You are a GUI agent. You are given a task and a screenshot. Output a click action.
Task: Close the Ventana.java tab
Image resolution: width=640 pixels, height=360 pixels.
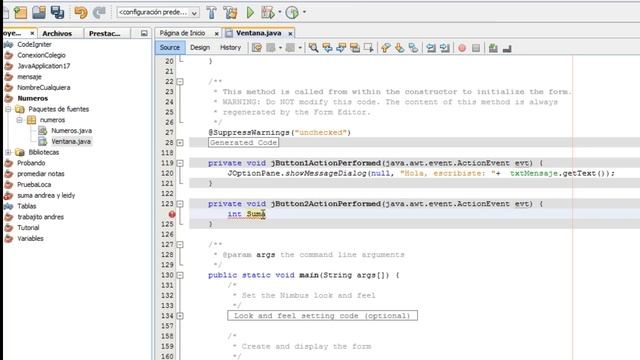[290, 33]
